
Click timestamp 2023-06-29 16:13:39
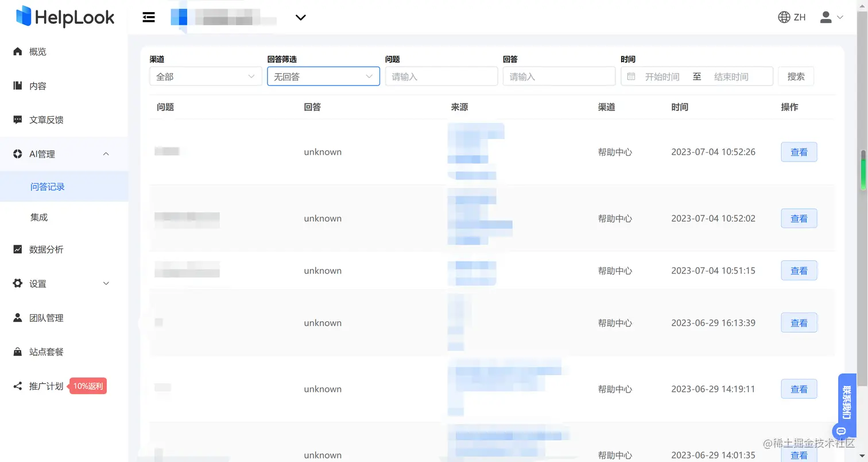[x=713, y=323]
